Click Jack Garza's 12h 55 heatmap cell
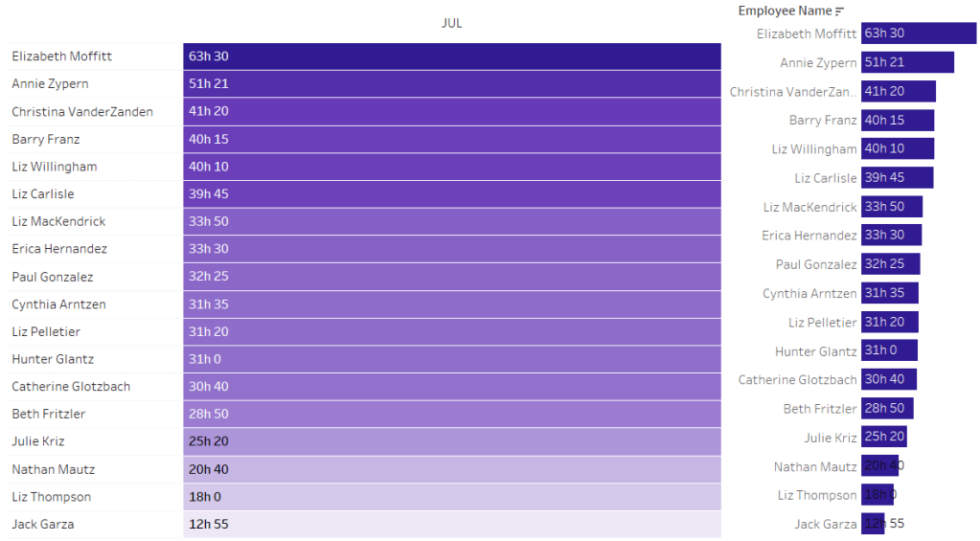The image size is (980, 541). pos(451,525)
